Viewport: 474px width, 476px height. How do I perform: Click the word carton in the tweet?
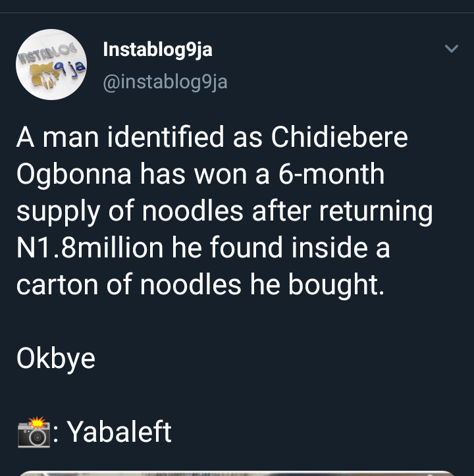tap(55, 285)
